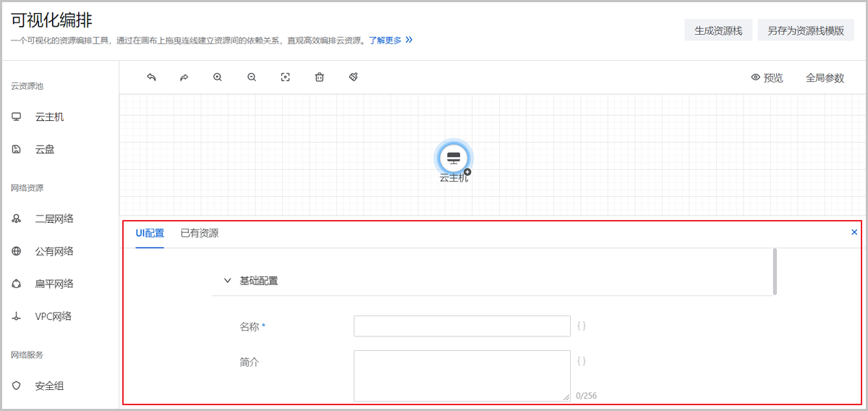Select the 云主机 node on canvas
868x411 pixels.
(454, 158)
